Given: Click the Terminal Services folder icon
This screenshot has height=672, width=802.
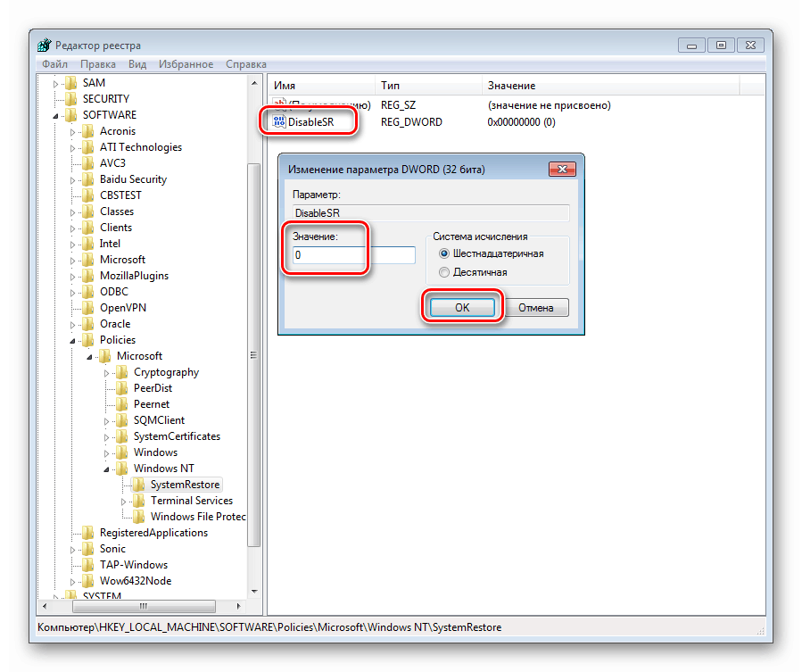Looking at the screenshot, I should [x=139, y=501].
